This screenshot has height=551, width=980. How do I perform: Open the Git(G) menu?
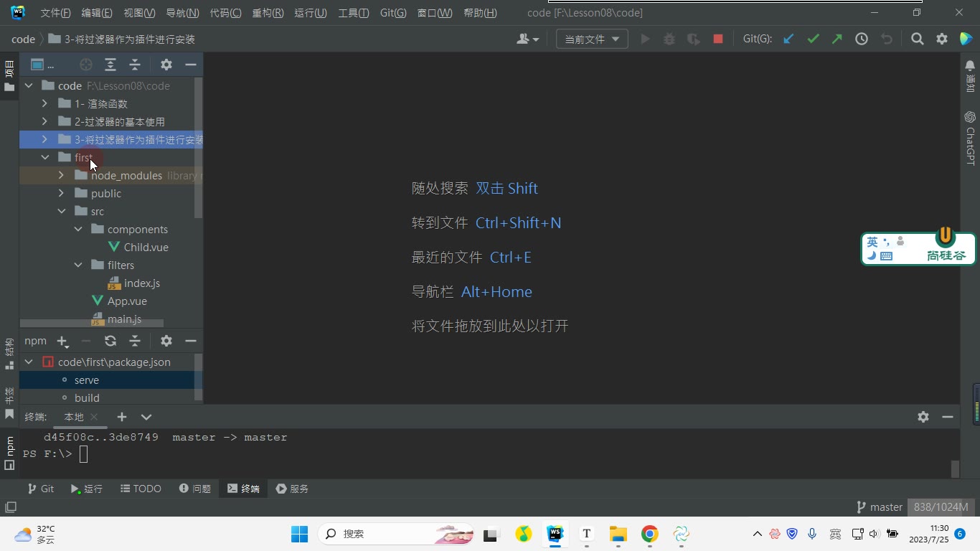[x=393, y=13]
